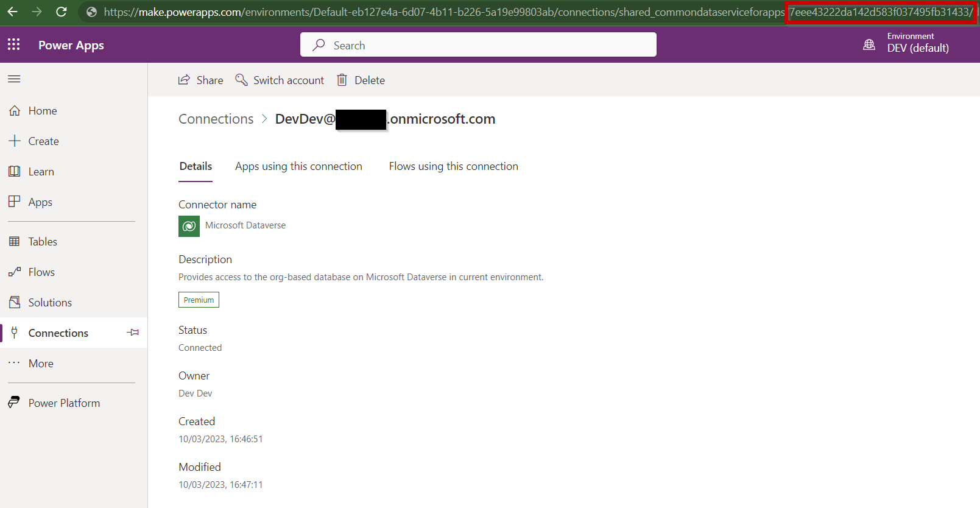Switch to Apps using this connection tab
The width and height of the screenshot is (980, 508).
[x=298, y=166]
